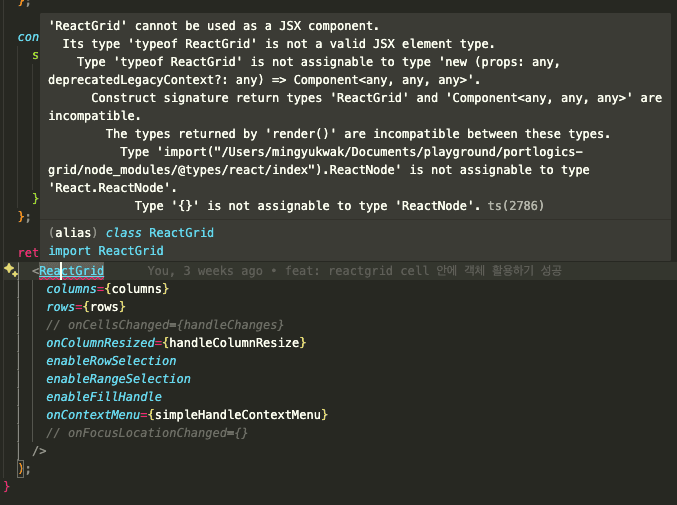Click the underlined ReactGrid tag name
This screenshot has width=677, height=505.
coord(70,271)
